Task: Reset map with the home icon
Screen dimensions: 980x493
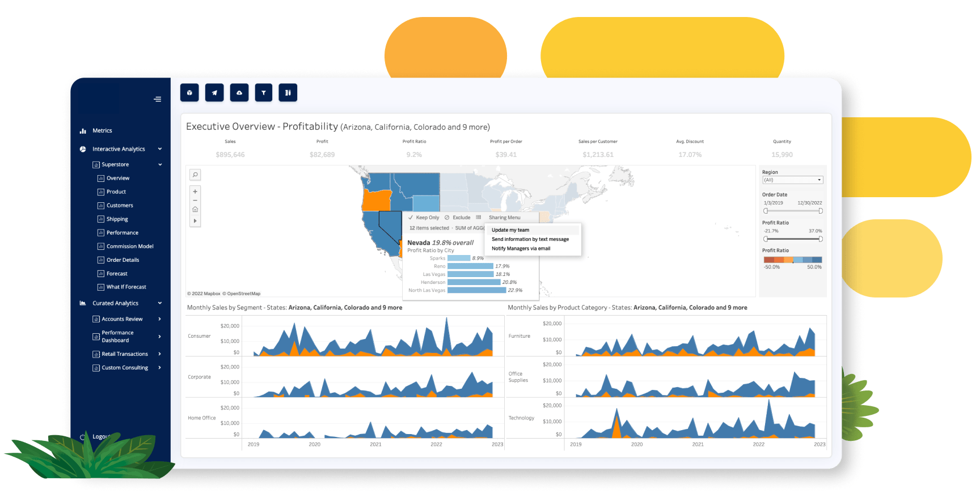Action: [x=195, y=210]
